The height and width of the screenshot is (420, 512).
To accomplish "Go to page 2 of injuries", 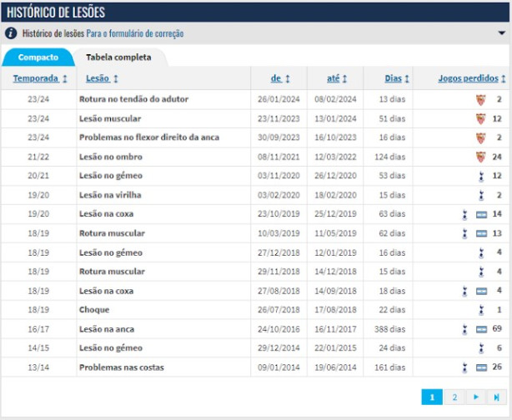I will (454, 397).
